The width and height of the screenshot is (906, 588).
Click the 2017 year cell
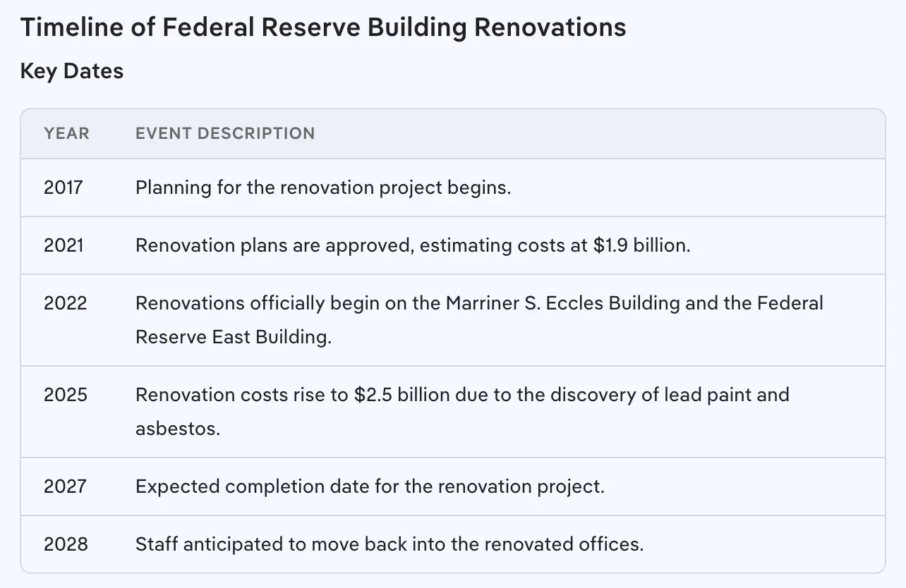click(64, 188)
